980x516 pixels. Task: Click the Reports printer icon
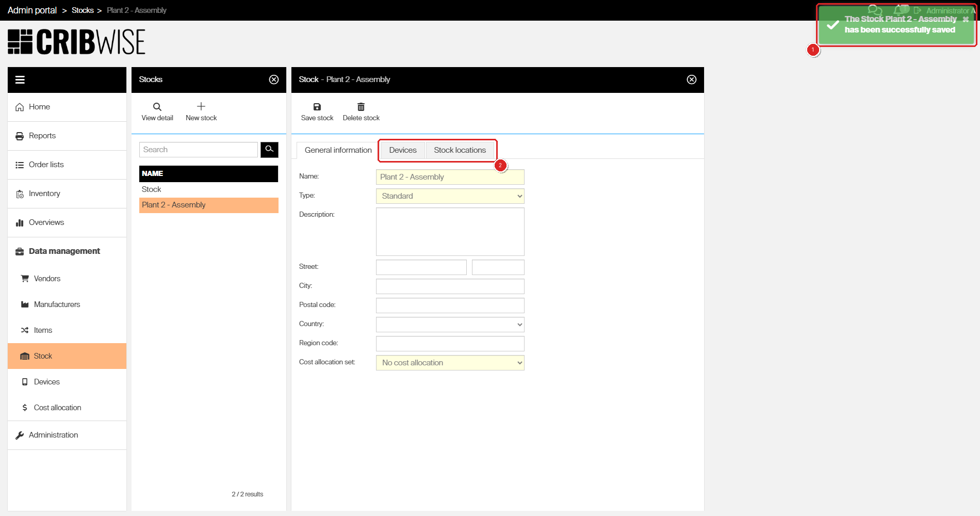tap(20, 136)
